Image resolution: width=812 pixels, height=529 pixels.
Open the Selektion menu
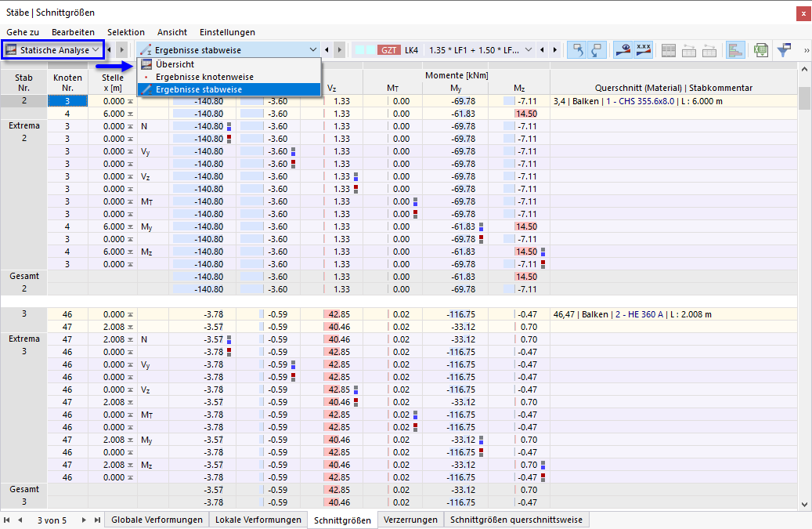point(126,32)
